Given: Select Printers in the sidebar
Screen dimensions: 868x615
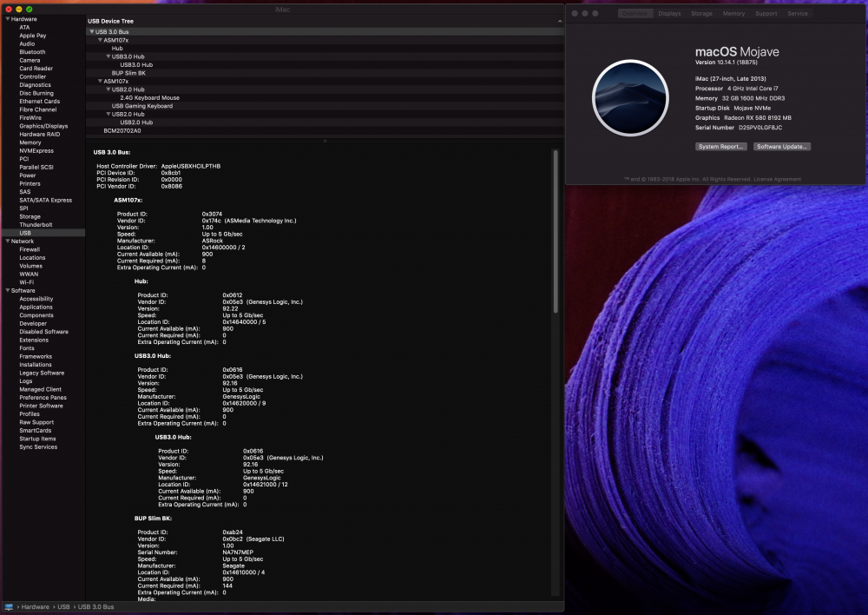Looking at the screenshot, I should click(30, 183).
